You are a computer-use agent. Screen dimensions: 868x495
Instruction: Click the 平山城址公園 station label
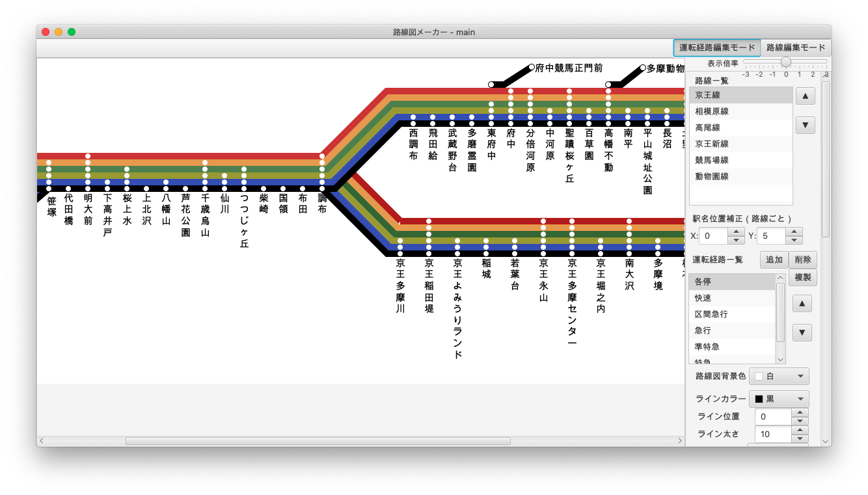[647, 162]
